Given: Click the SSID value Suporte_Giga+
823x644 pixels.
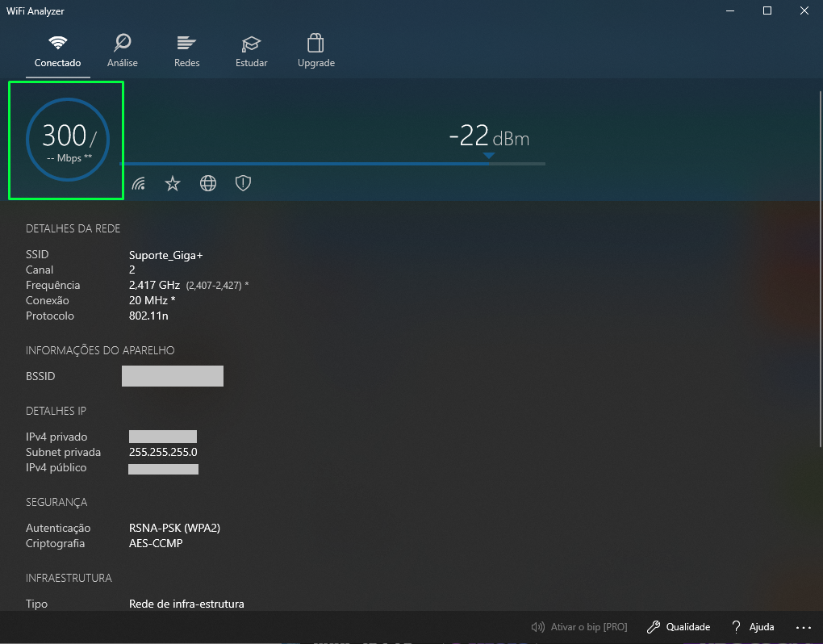Looking at the screenshot, I should 165,255.
